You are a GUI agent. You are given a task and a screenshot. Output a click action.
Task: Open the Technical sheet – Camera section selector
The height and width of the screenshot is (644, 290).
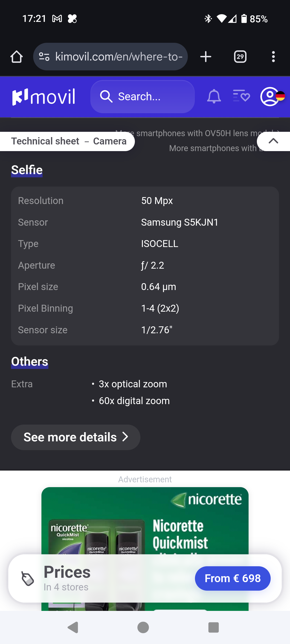(69, 141)
